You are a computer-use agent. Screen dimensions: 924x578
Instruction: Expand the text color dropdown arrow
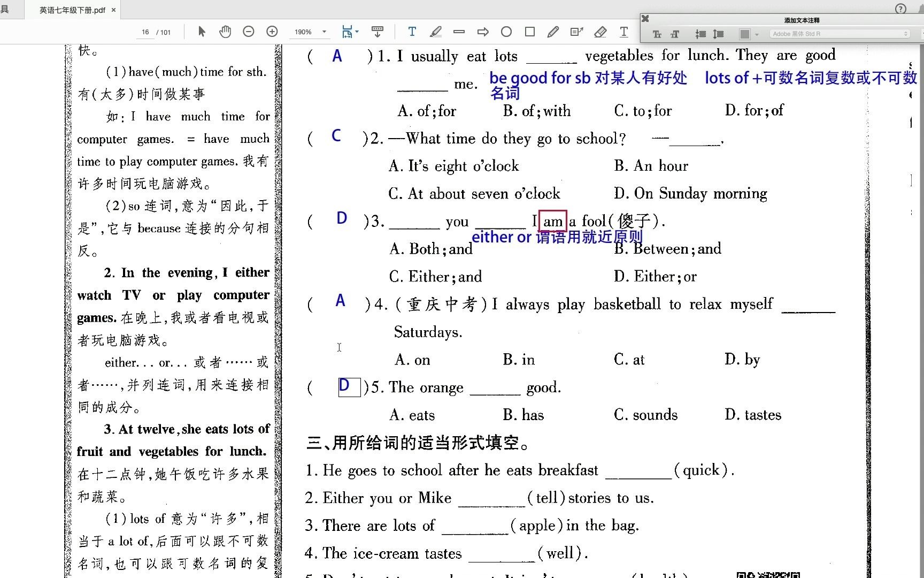tap(757, 34)
